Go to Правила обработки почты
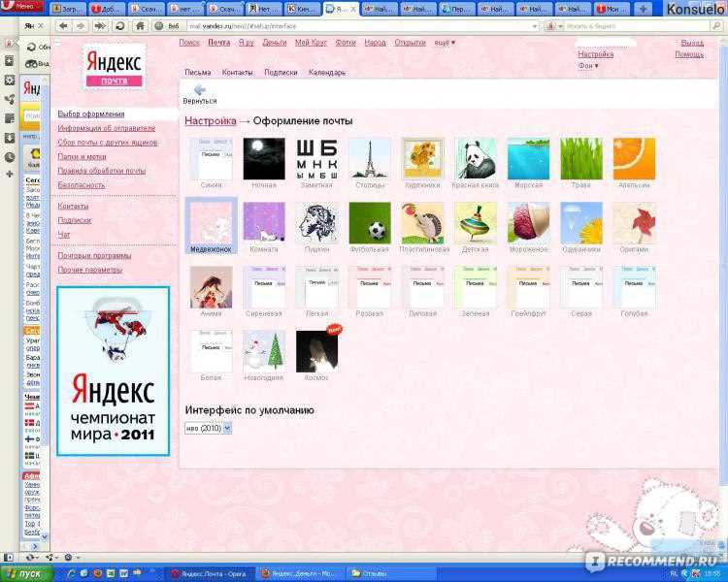Viewport: 728px width, 582px height. point(101,171)
